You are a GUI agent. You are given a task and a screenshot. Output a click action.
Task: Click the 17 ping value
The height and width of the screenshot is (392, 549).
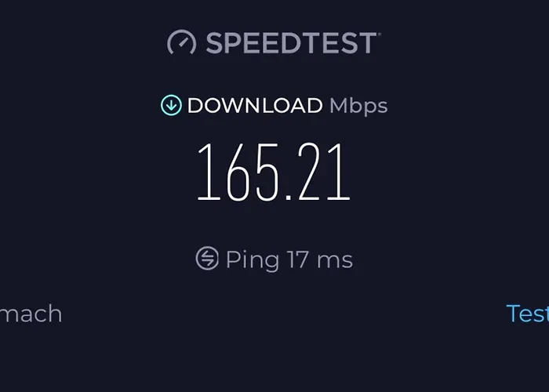(x=297, y=260)
